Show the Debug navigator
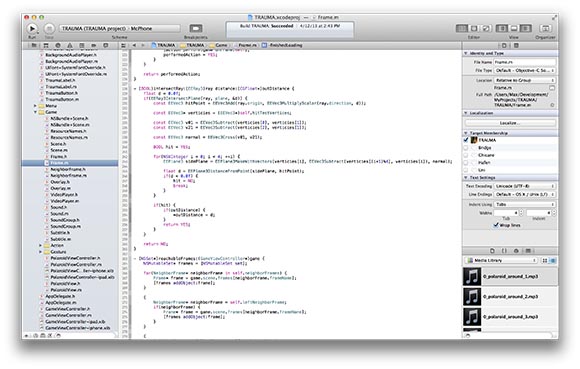580x369 pixels. pyautogui.click(x=81, y=45)
